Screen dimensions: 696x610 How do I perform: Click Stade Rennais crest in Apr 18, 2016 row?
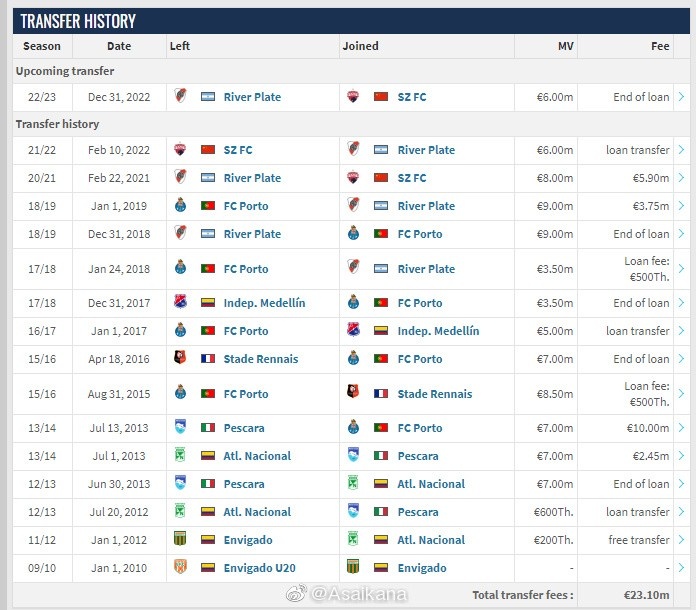180,357
